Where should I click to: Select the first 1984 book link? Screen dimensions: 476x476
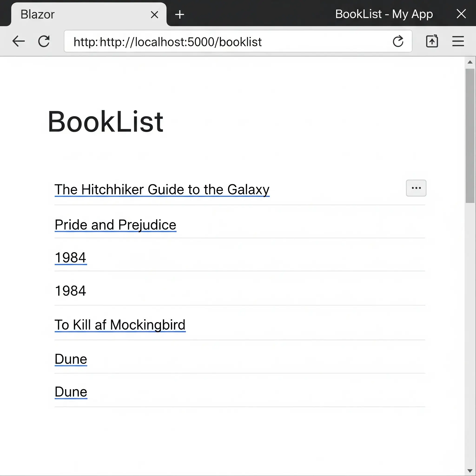point(70,257)
